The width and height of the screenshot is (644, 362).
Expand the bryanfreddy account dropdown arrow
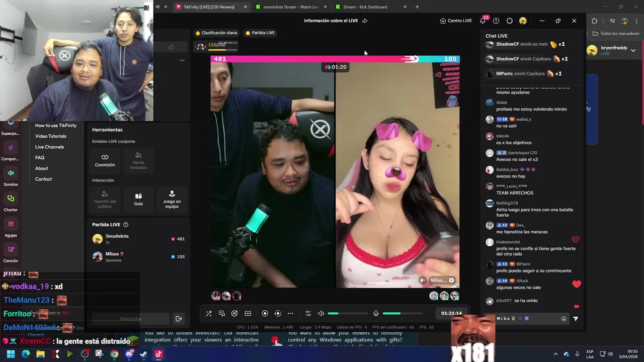click(633, 50)
